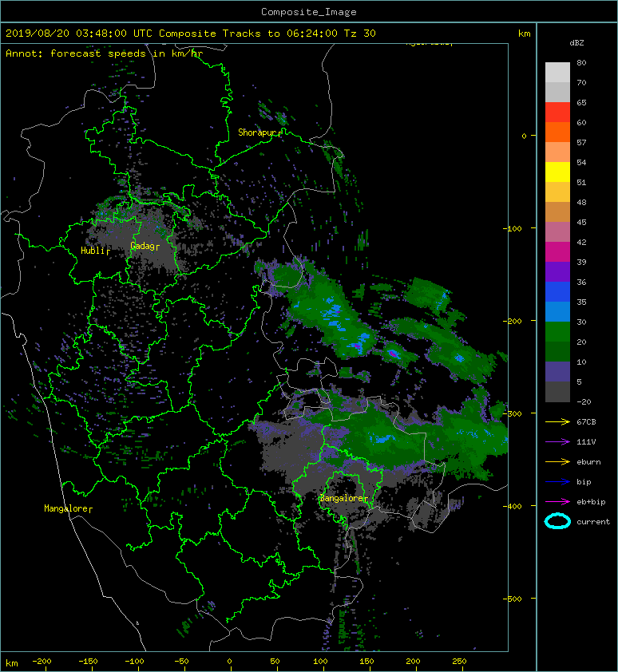
Task: Click the purple swatch of the dBZ scale
Action: tap(557, 271)
